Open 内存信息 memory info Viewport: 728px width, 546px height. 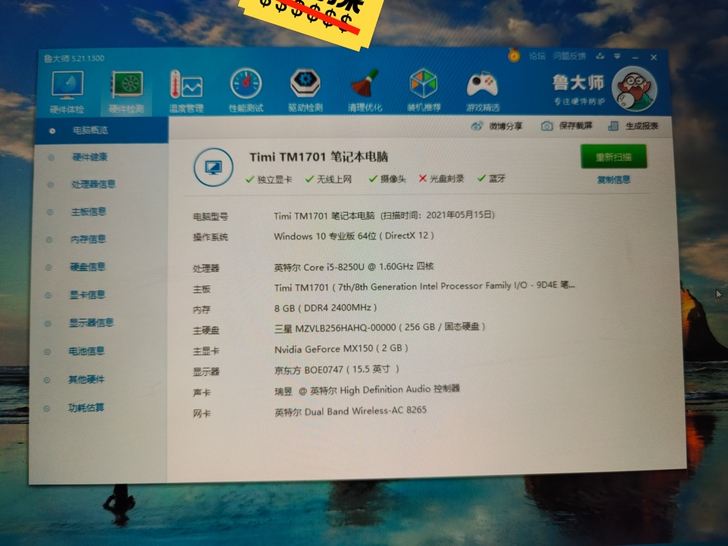(88, 240)
